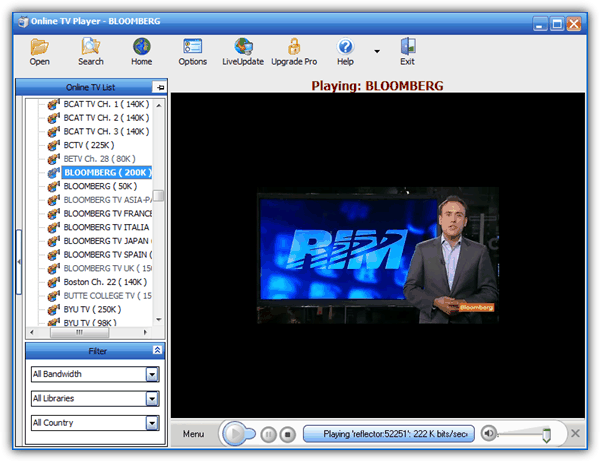Adjust the volume slider handle
This screenshot has height=461, width=600.
click(546, 435)
